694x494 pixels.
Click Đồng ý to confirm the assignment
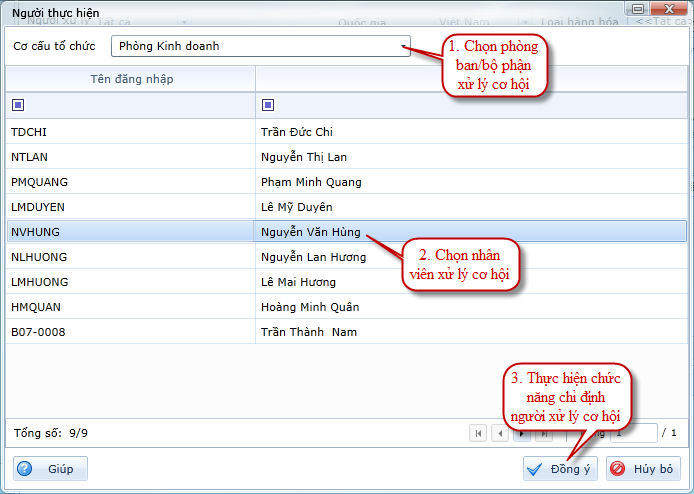[560, 469]
